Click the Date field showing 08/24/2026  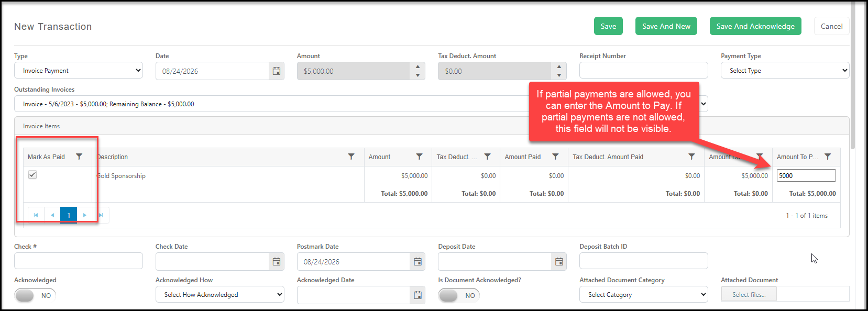point(213,71)
